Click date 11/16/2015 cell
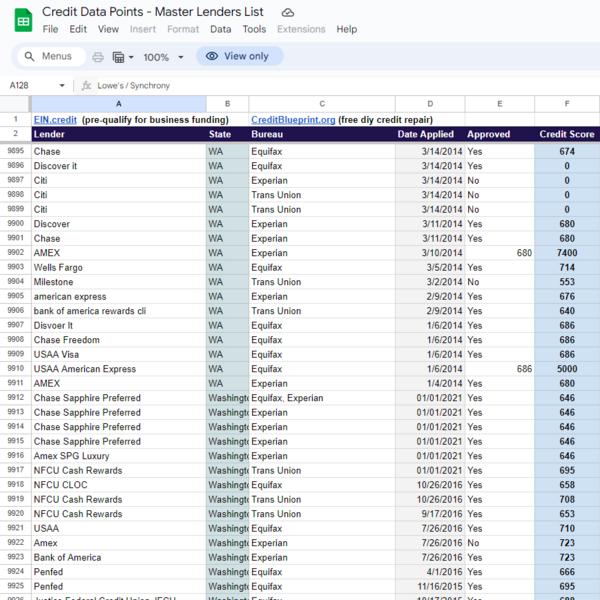Image resolution: width=600 pixels, height=600 pixels. (x=430, y=587)
